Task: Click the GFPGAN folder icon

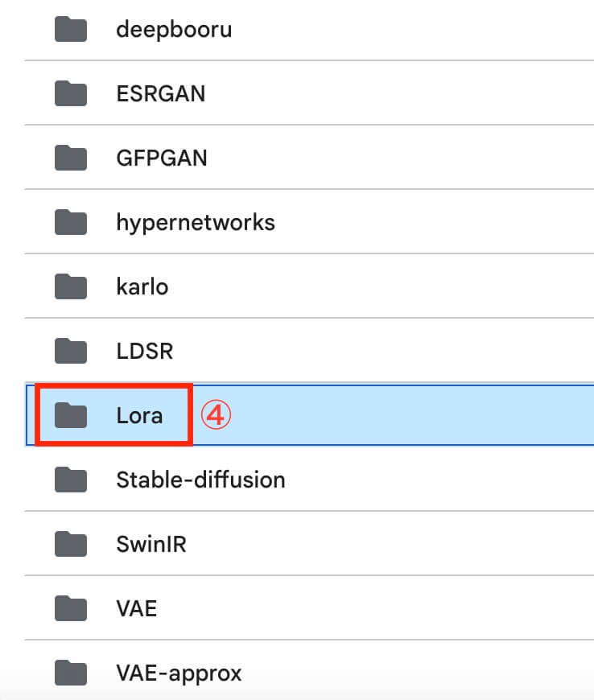Action: coord(71,158)
